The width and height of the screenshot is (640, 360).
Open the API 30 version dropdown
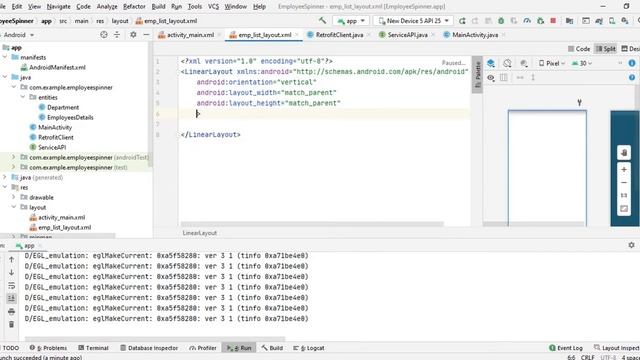582,63
